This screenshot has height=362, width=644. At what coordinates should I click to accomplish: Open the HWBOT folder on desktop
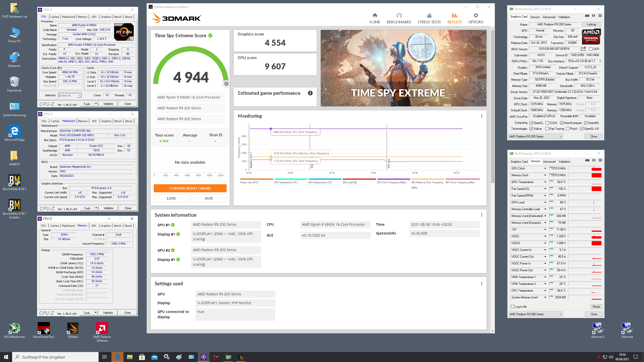coord(14,158)
